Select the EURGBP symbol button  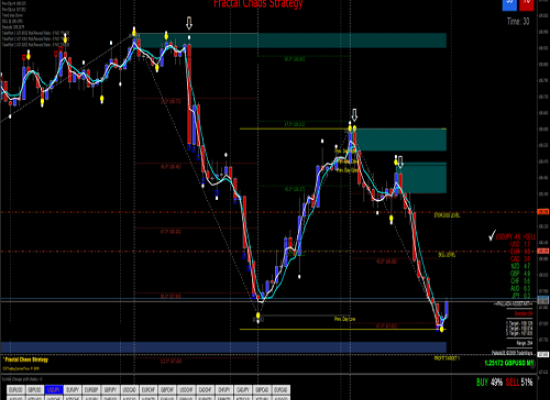coord(92,390)
